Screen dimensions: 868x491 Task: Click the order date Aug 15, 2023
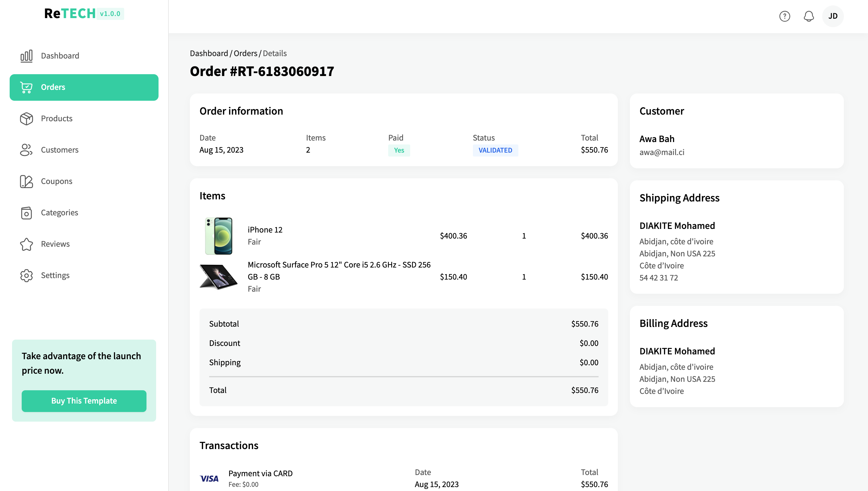tap(222, 150)
